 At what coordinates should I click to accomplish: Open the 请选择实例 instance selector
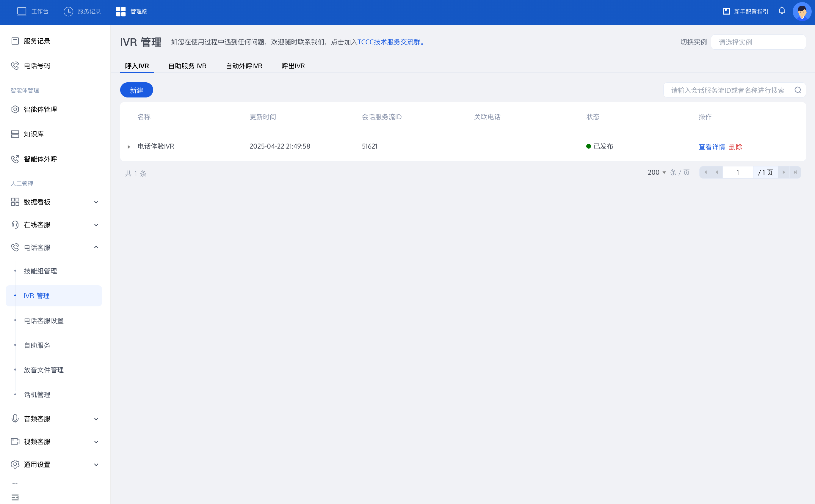coord(758,42)
